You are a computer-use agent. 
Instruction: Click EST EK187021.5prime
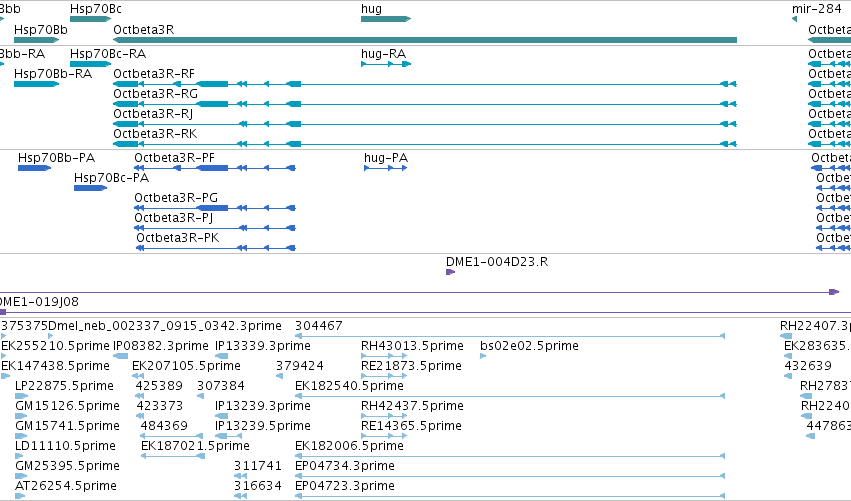(195, 446)
